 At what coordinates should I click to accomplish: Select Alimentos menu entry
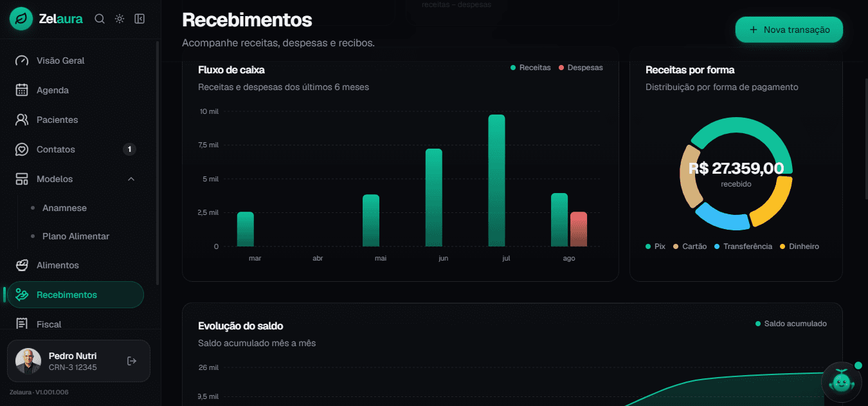point(75,265)
